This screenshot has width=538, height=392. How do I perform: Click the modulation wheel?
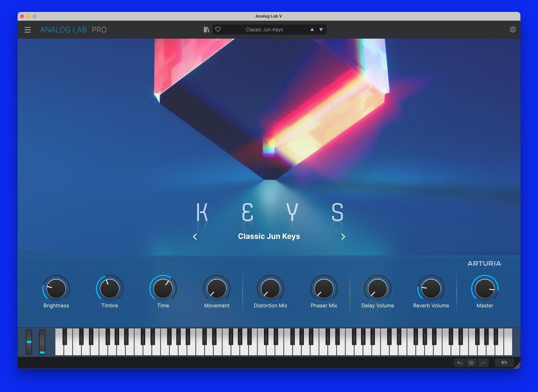(x=43, y=342)
